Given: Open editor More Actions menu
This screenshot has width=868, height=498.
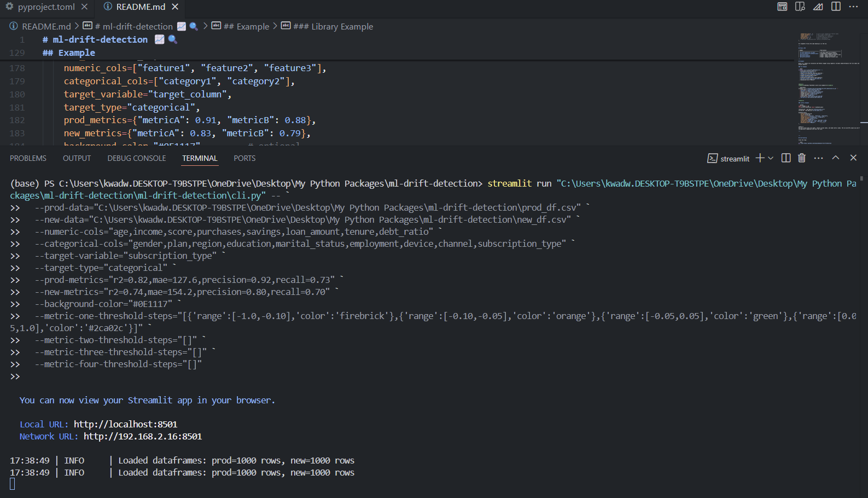Looking at the screenshot, I should click(853, 7).
